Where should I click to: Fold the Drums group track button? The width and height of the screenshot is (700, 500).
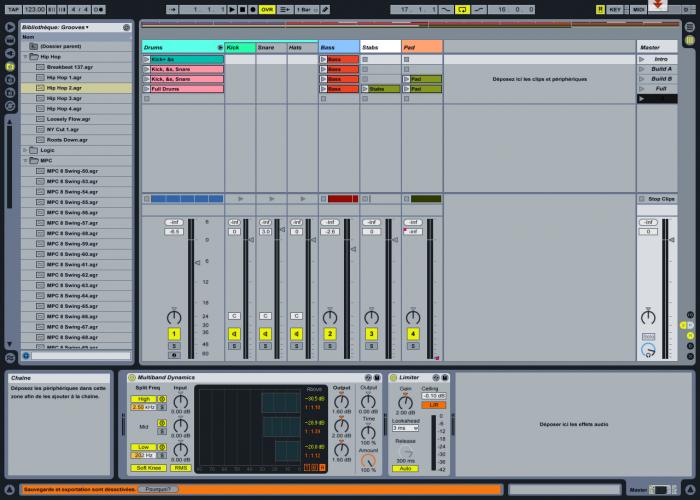click(x=220, y=47)
